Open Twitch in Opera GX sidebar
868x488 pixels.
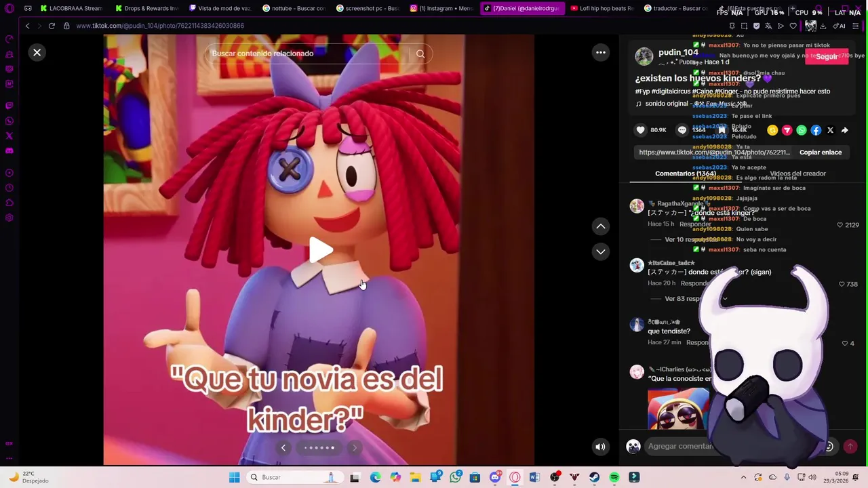(x=9, y=106)
